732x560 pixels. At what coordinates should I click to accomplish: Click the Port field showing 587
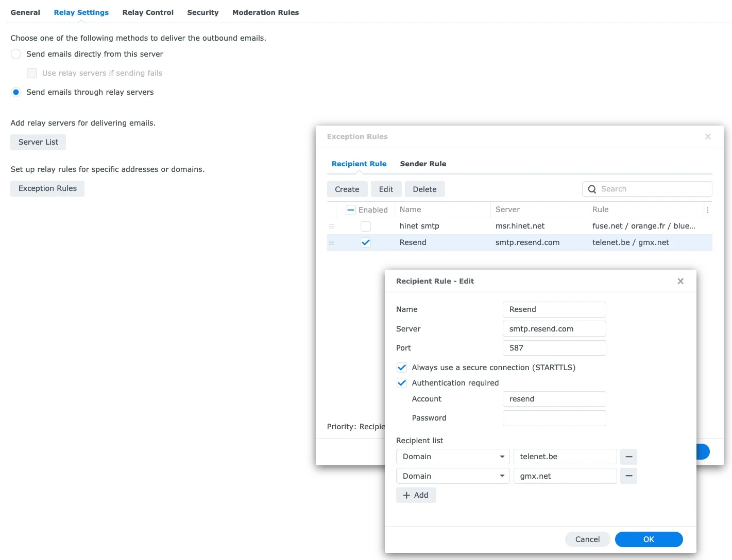click(x=554, y=348)
